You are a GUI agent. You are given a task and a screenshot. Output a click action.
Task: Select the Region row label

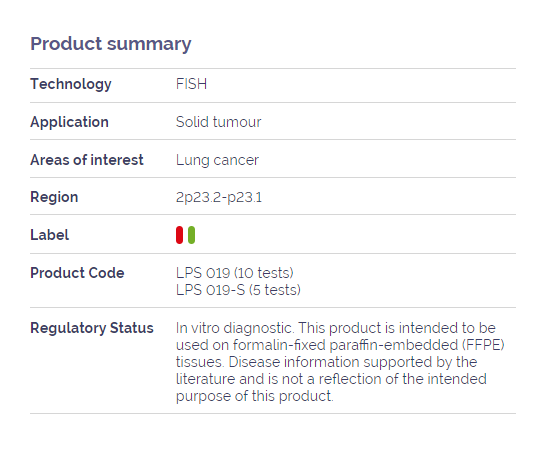coord(54,197)
